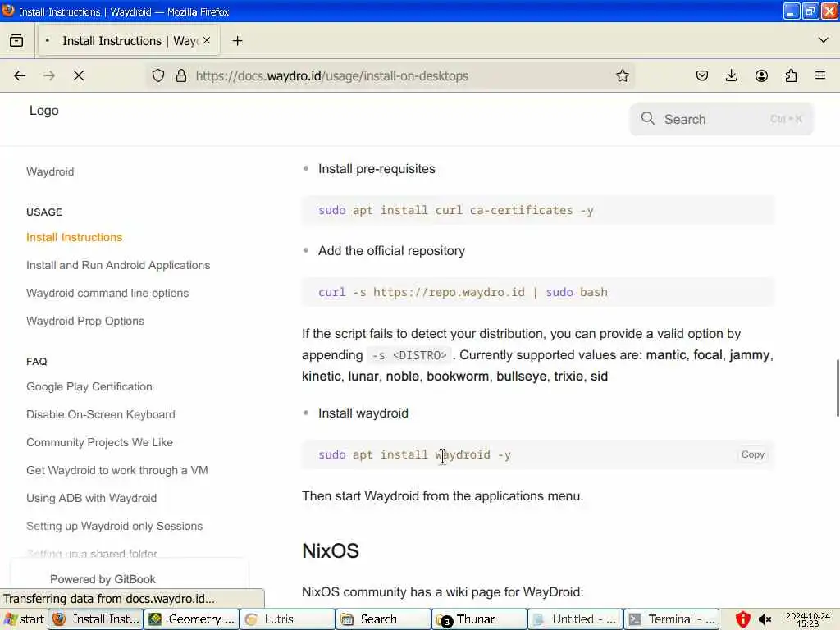Select the Install Instructions browser tab
Image resolution: width=840 pixels, height=630 pixels.
128,41
